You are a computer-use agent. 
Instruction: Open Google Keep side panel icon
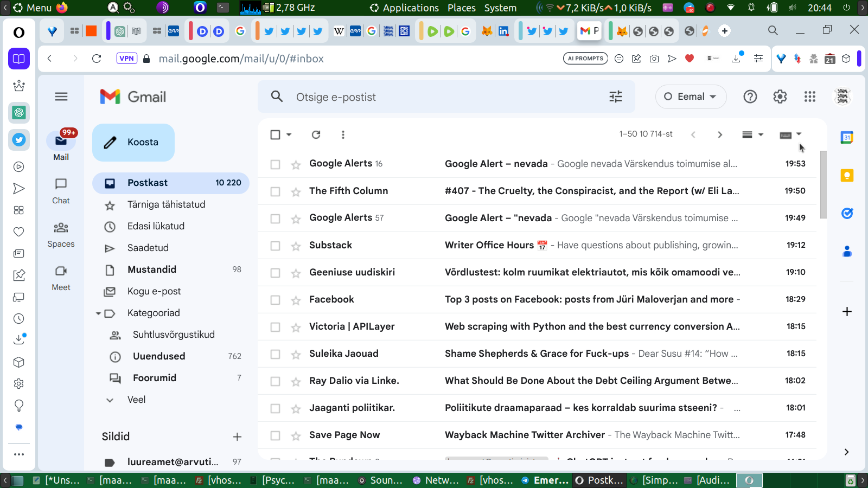[x=846, y=175]
